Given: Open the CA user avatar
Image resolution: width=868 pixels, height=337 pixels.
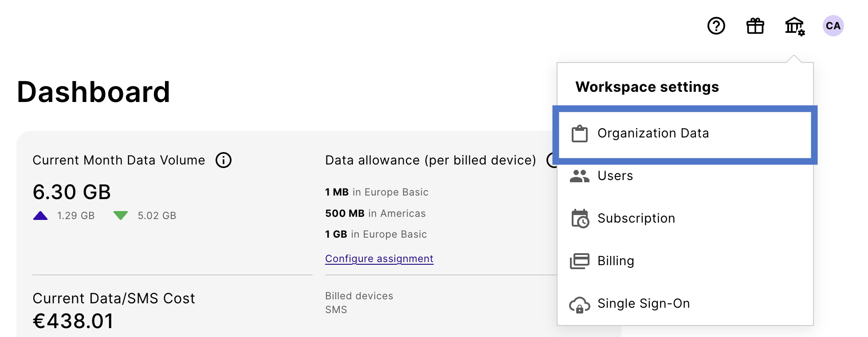Looking at the screenshot, I should [833, 26].
